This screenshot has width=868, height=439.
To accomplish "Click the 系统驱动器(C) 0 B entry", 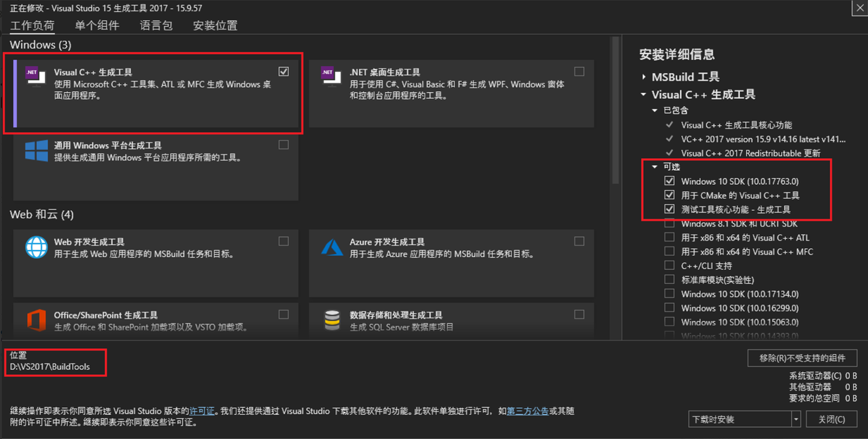I will pos(823,376).
